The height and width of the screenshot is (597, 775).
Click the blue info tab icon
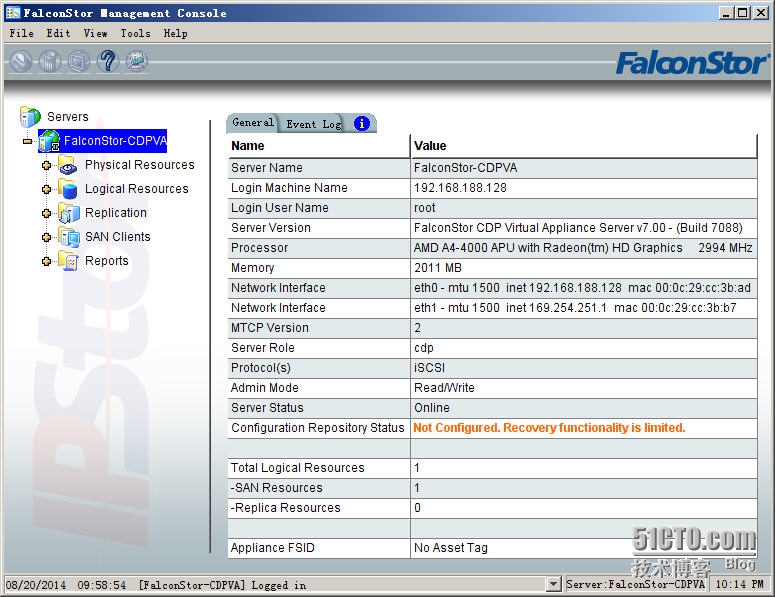coord(362,123)
